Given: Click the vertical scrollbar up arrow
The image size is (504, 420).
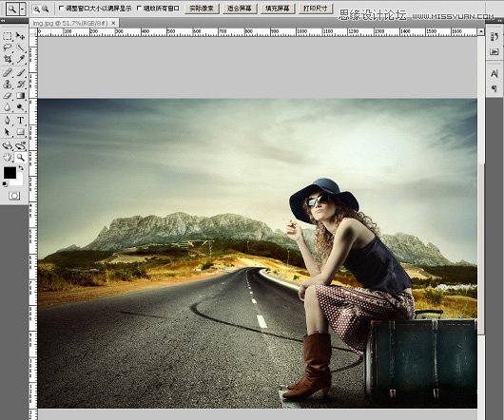Looking at the screenshot, I should (481, 31).
